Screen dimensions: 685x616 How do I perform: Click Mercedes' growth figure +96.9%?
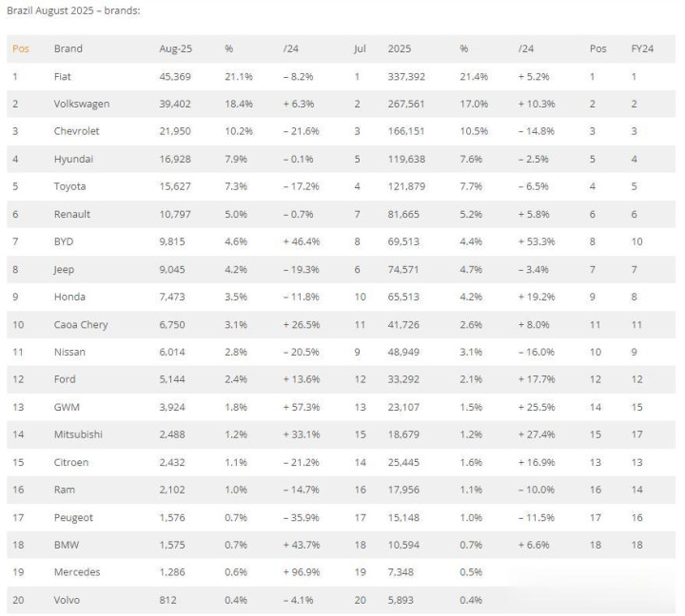click(x=302, y=572)
